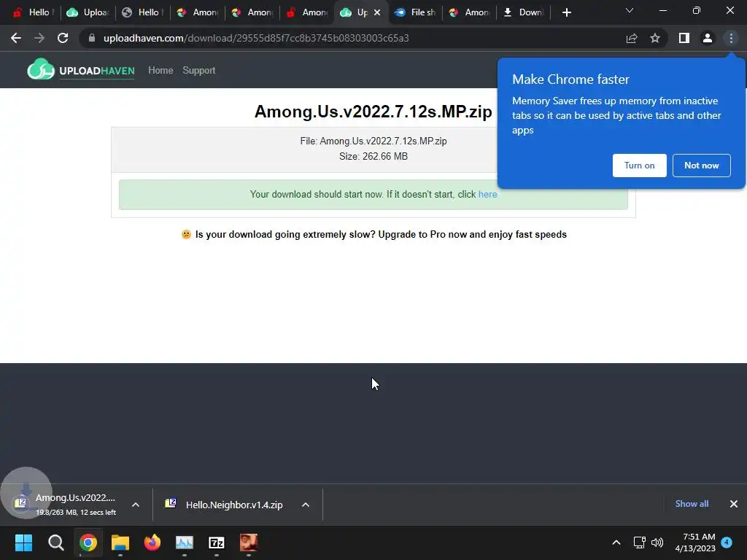This screenshot has width=747, height=560.
Task: Click the browser forward arrow
Action: pos(39,38)
